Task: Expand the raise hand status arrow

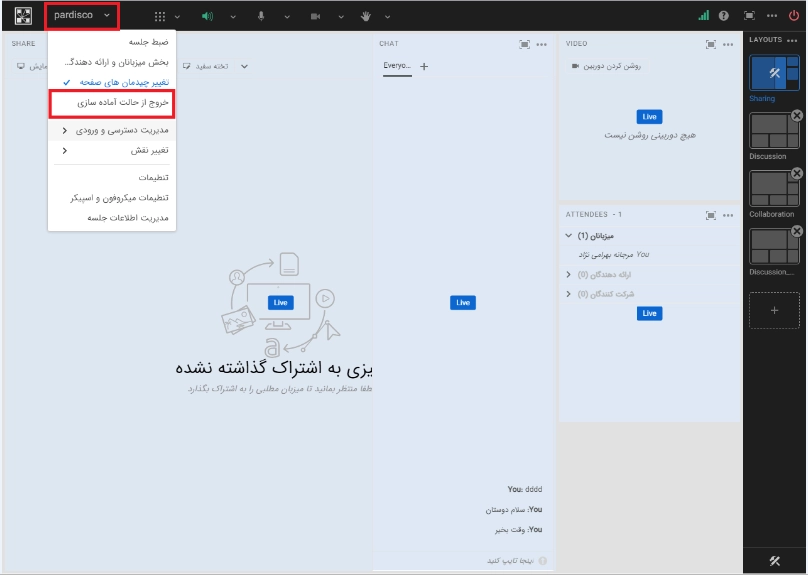Action: pyautogui.click(x=388, y=16)
